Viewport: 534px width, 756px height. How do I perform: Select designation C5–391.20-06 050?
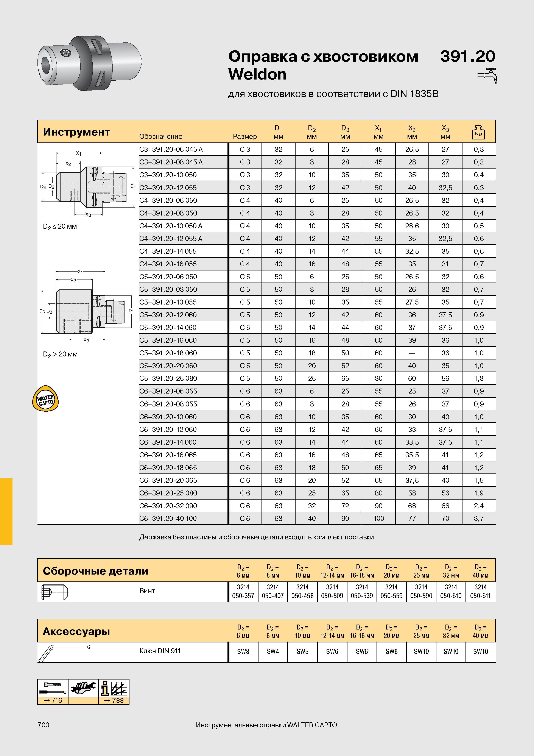tap(168, 276)
